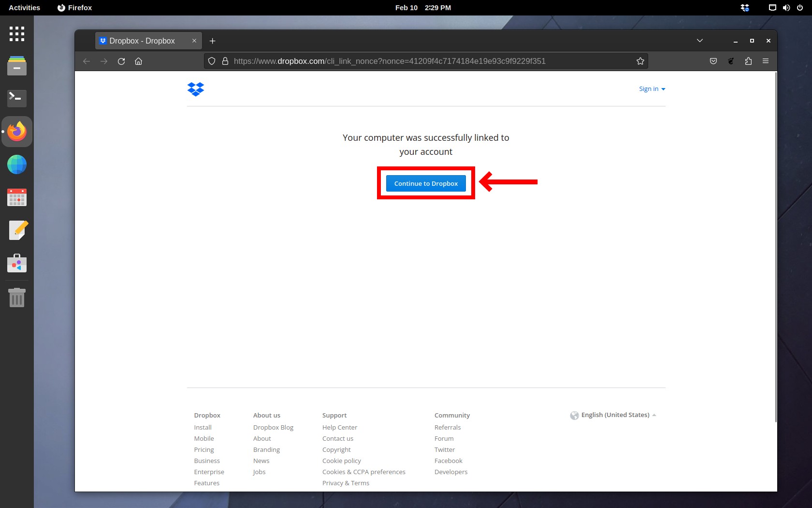Open the Firefox hamburger menu
The width and height of the screenshot is (812, 508).
point(766,61)
